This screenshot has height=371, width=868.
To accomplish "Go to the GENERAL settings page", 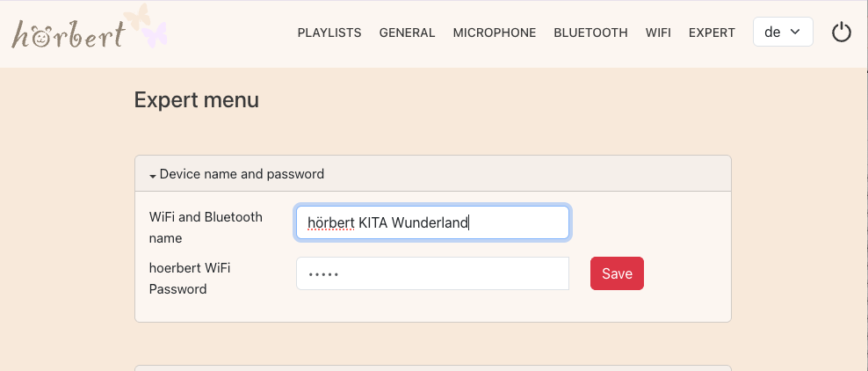I will pyautogui.click(x=407, y=33).
